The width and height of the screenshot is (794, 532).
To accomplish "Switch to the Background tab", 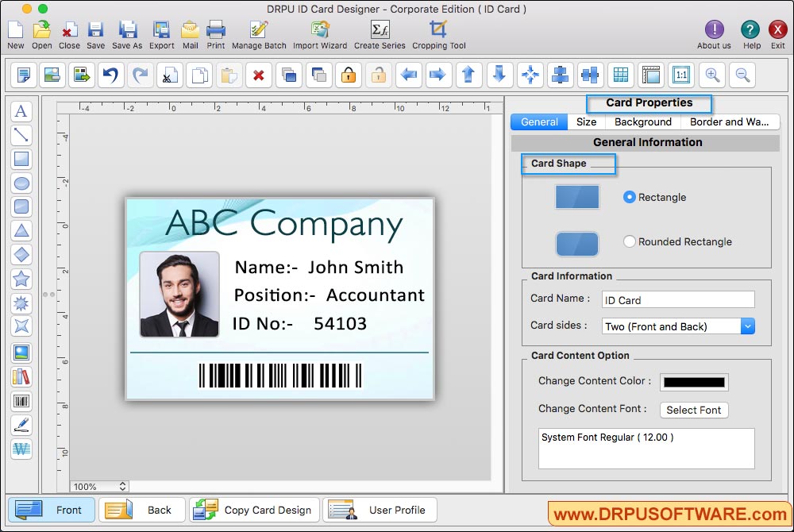I will [x=642, y=122].
